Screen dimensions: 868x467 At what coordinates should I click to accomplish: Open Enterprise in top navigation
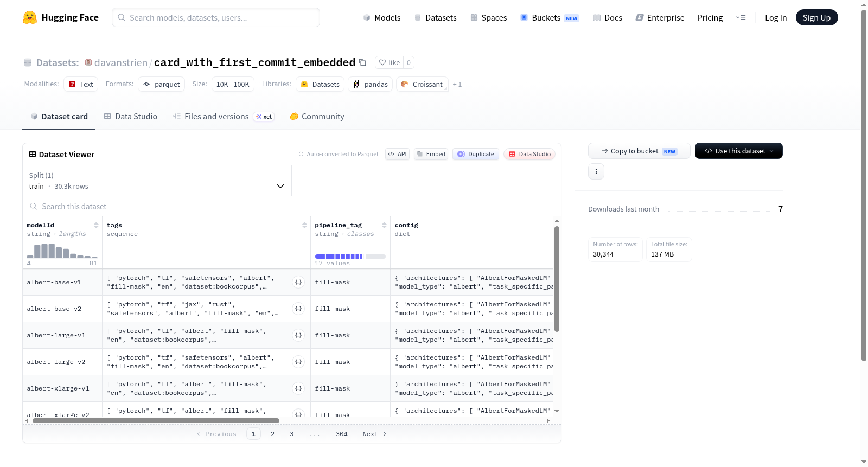660,17
